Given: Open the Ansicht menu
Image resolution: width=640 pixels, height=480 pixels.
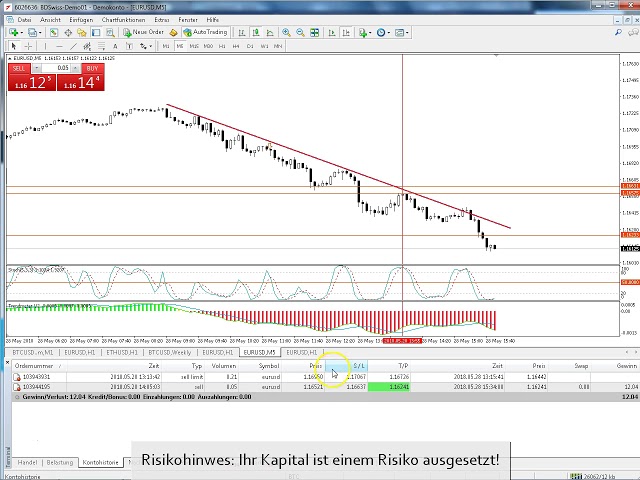Looking at the screenshot, I should (50, 20).
